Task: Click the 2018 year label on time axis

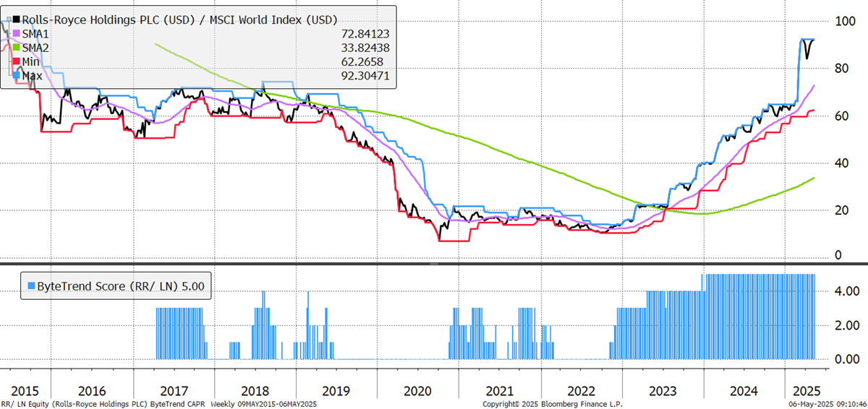Action: [x=255, y=390]
